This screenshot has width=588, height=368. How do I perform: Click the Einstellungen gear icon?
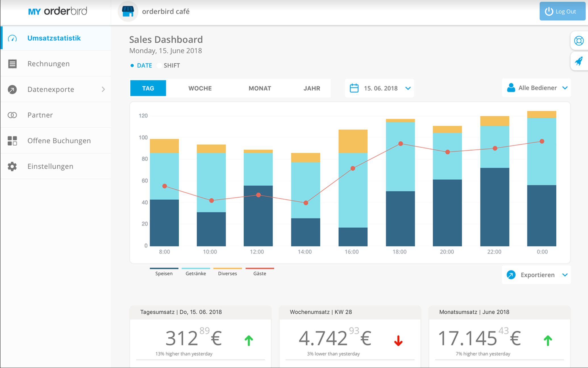[x=12, y=166]
